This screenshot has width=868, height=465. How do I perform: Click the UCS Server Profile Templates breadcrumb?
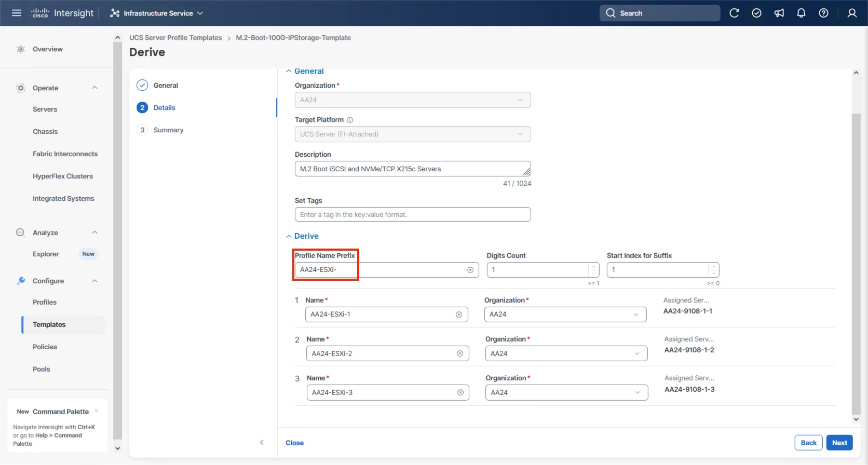[x=175, y=38]
